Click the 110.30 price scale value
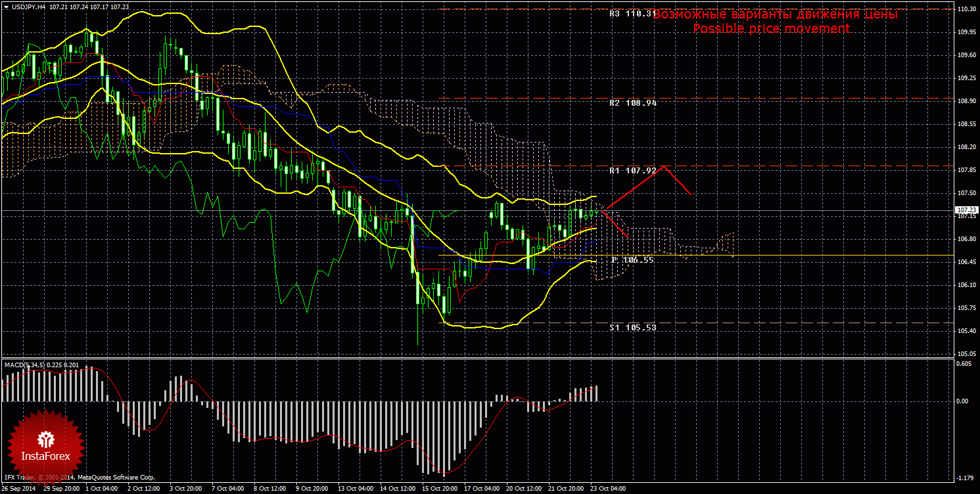The height and width of the screenshot is (494, 980). click(x=966, y=9)
